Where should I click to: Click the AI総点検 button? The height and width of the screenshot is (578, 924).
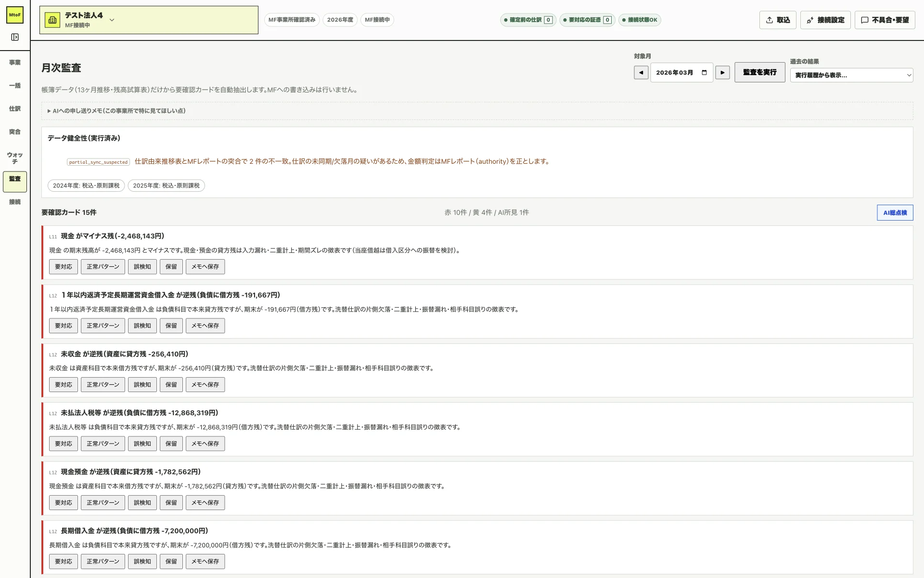tap(895, 212)
